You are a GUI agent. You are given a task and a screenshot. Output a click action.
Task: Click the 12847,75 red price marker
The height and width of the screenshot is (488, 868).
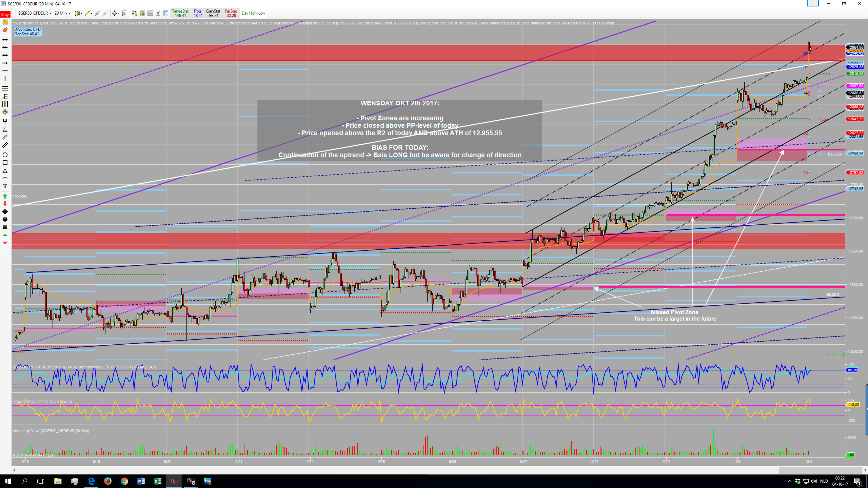[855, 119]
